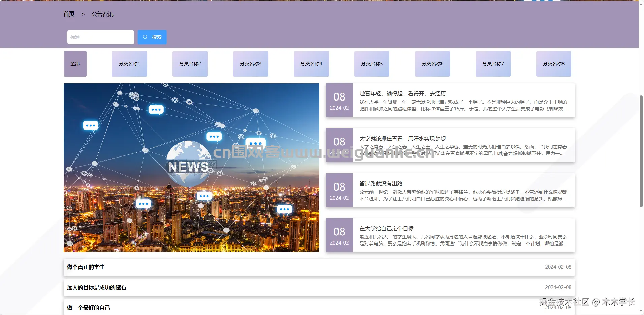The height and width of the screenshot is (315, 644).
Task: Click the 搜索 search button
Action: [152, 37]
